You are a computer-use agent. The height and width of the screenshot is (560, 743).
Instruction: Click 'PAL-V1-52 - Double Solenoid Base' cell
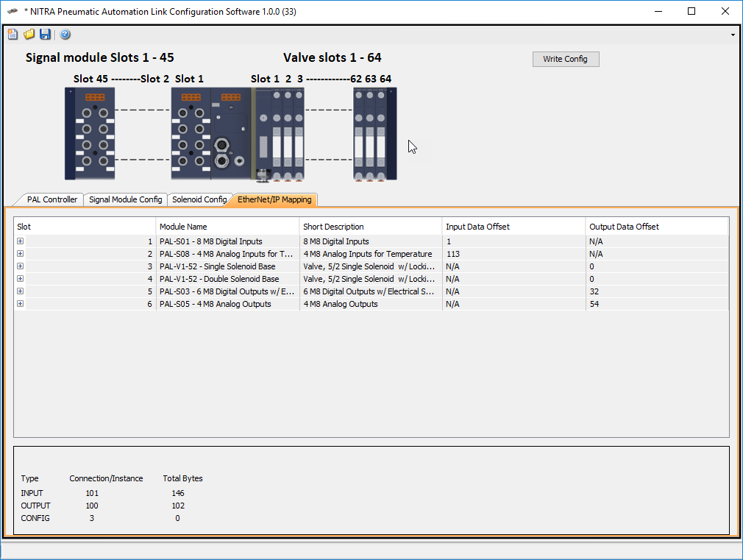(x=227, y=279)
